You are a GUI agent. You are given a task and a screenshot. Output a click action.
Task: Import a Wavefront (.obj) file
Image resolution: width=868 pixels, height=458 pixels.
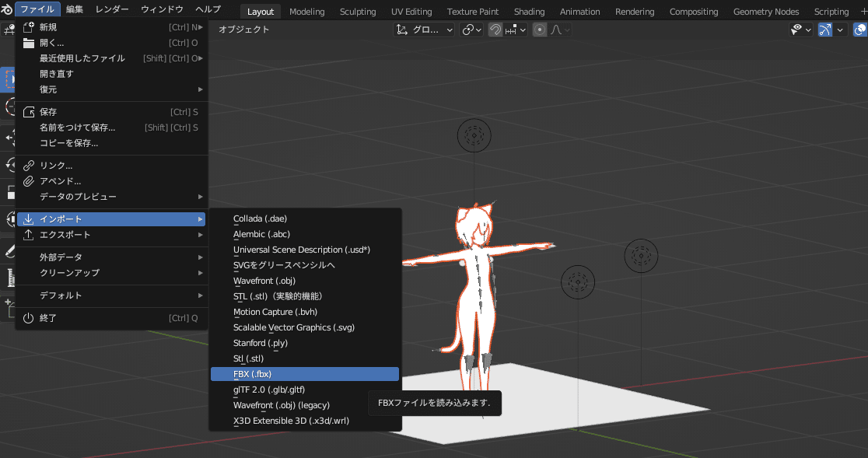[x=305, y=281]
